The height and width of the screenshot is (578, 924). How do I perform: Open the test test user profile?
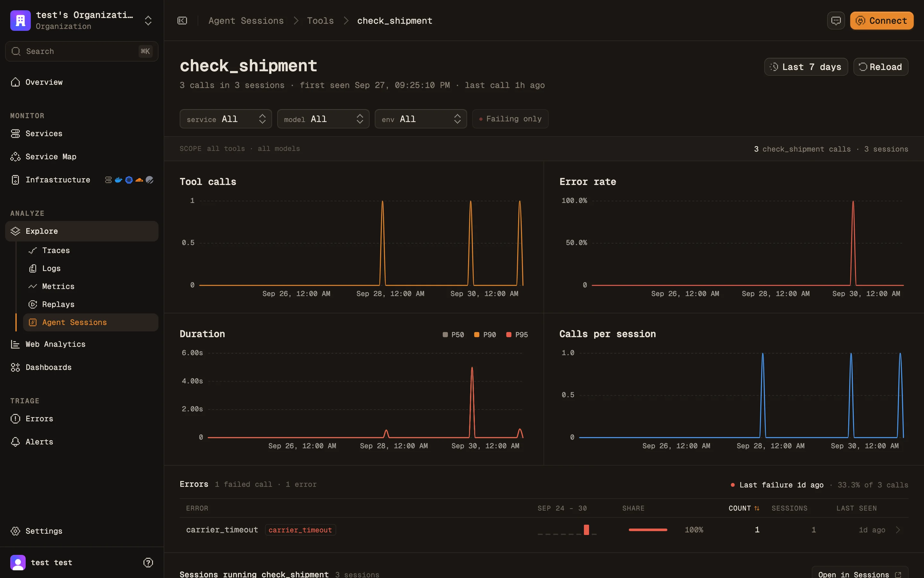52,562
